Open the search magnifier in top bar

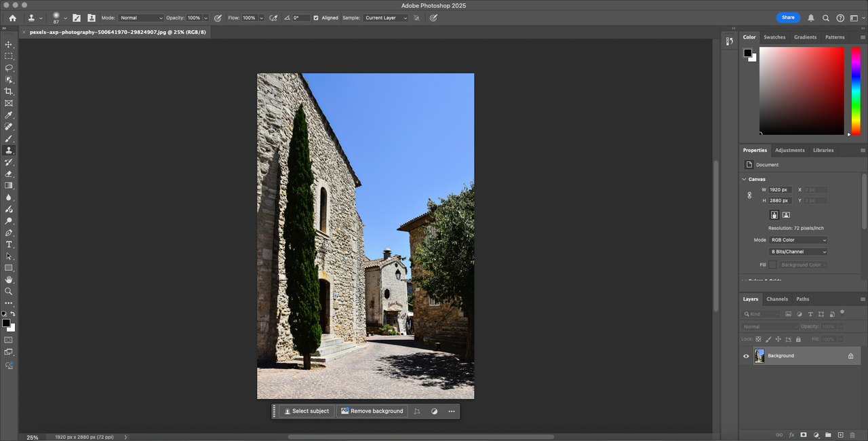[x=826, y=18]
